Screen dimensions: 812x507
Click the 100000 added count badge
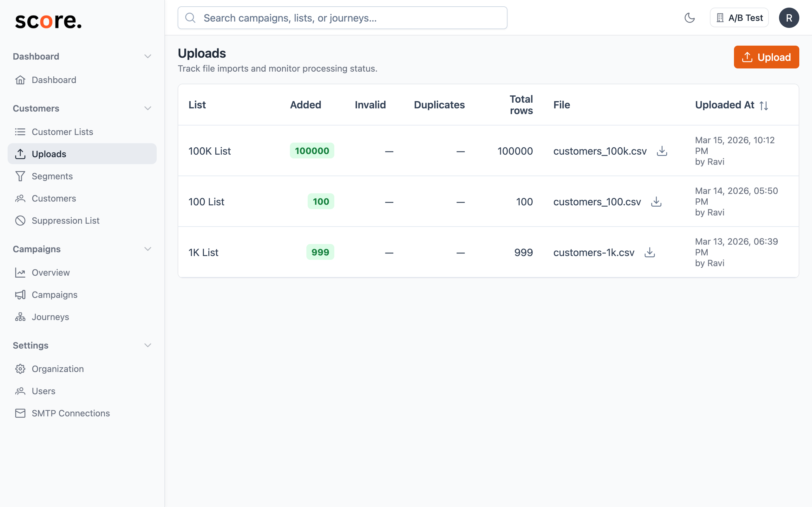[x=312, y=151]
